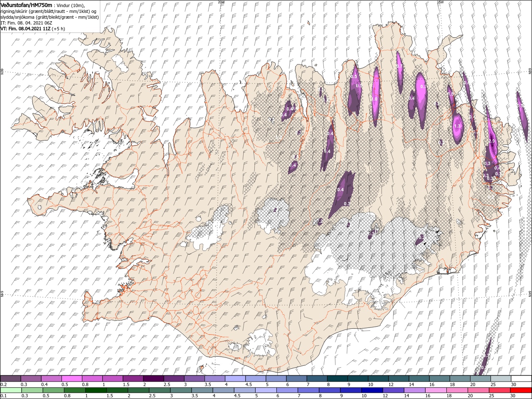Pick the light pink rain swatch starting at 16
Viewport: 532px width, 399px height.
click(x=436, y=390)
